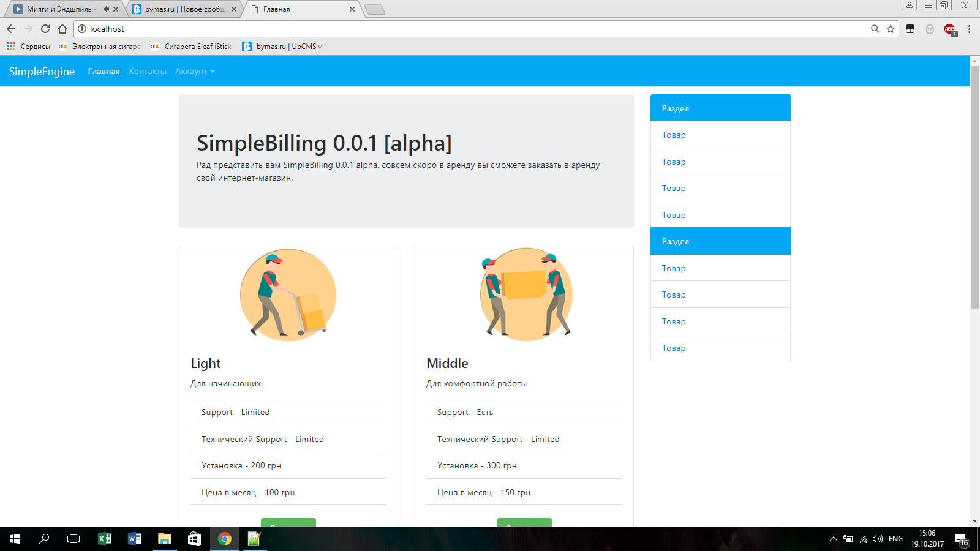Screen dimensions: 980x551
Task: Open the zoom magnifier icon in address bar
Action: point(875,29)
